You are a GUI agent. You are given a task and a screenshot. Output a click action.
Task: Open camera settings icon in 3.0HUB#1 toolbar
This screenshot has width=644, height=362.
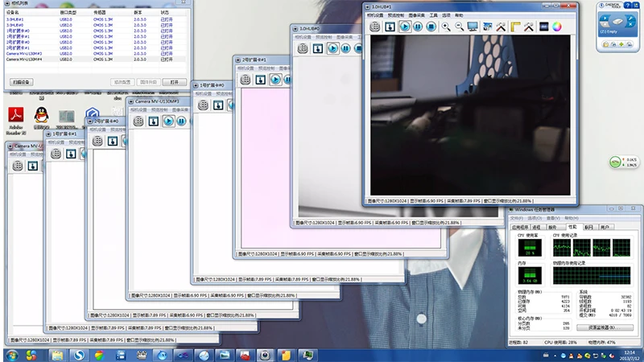374,27
